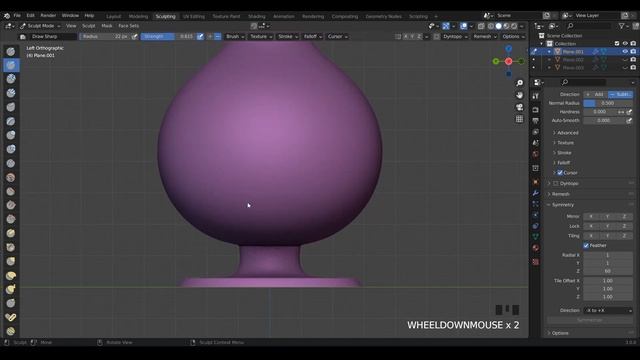Collapse the Symmetry panel
The image size is (640, 360).
click(562, 205)
